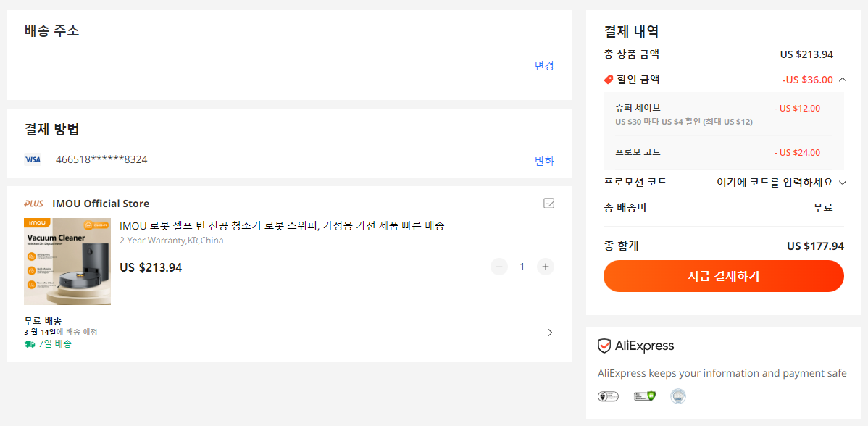Open the IMOU Official Store link
868x426 pixels.
click(101, 204)
